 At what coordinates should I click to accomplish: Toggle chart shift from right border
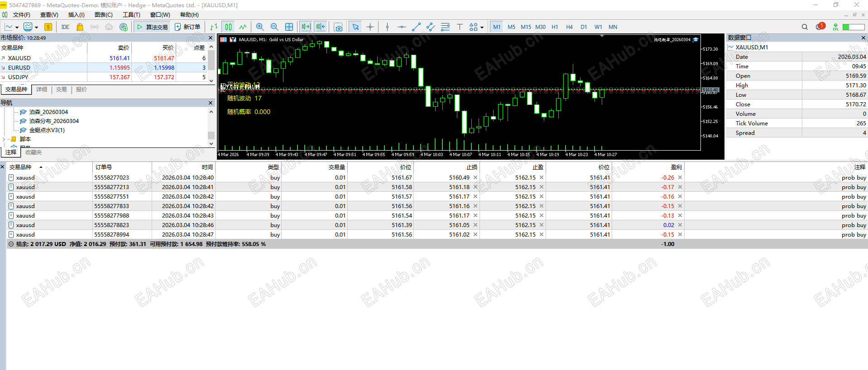point(321,27)
